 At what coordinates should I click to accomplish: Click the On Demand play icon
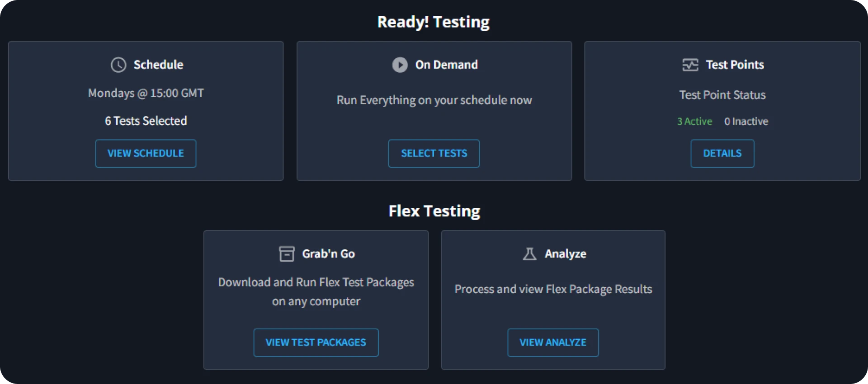click(400, 65)
